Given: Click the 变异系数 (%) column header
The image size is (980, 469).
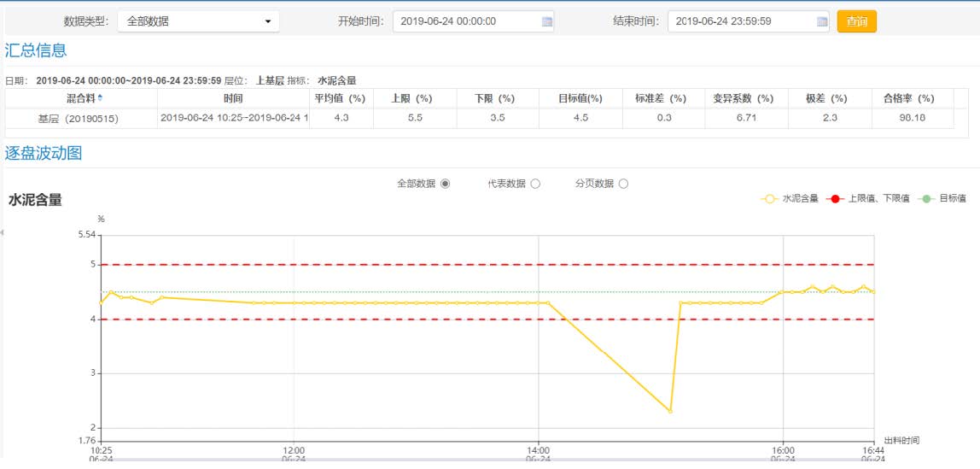Looking at the screenshot, I should (x=747, y=99).
